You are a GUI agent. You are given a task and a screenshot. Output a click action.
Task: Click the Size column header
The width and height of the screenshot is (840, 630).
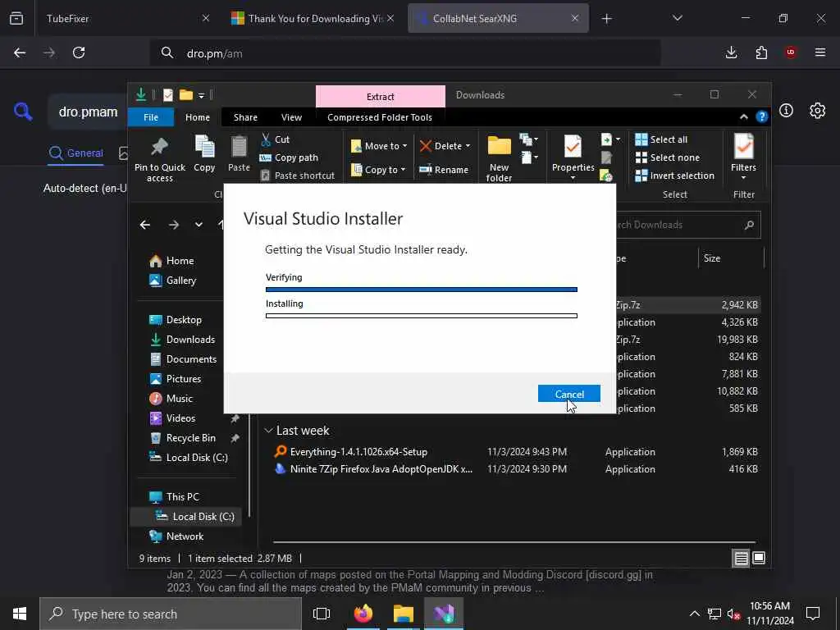coord(730,258)
